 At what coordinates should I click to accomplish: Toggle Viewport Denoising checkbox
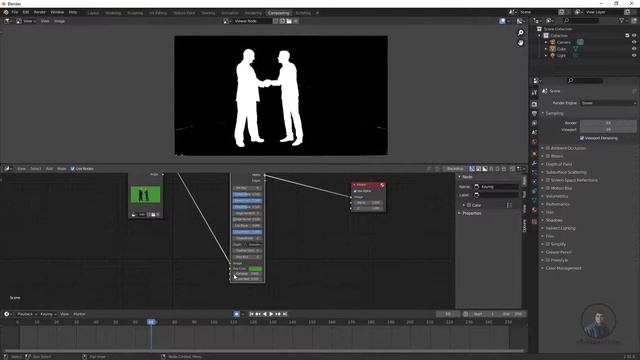coord(582,138)
